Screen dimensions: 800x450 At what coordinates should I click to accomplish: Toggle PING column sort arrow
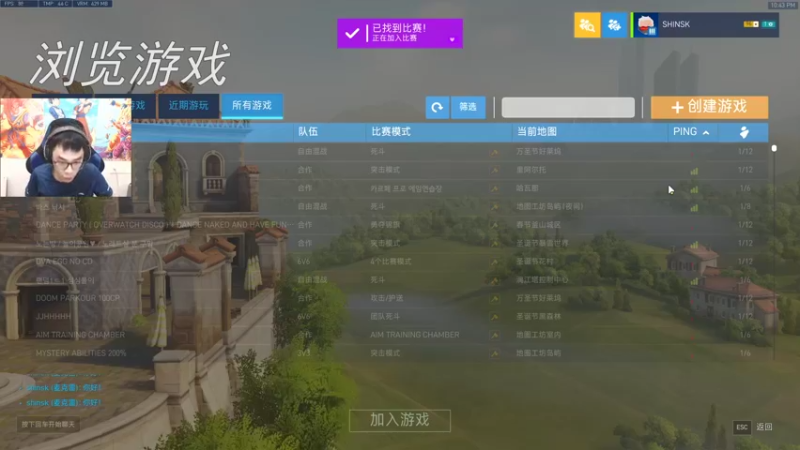pyautogui.click(x=706, y=133)
